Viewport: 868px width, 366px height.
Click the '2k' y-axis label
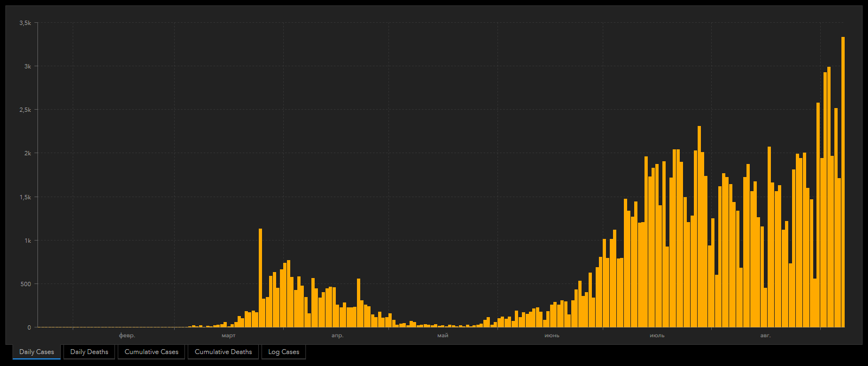(x=28, y=153)
